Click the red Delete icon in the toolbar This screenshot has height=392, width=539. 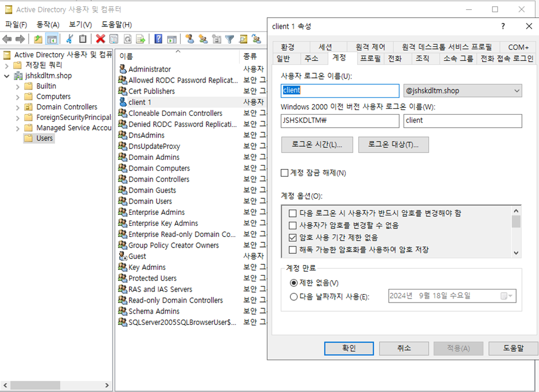pos(100,39)
